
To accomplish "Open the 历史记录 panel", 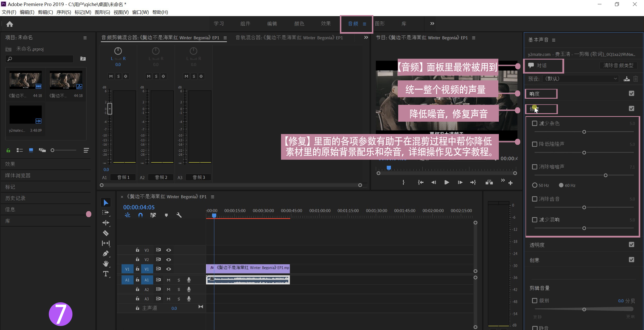I will point(15,198).
